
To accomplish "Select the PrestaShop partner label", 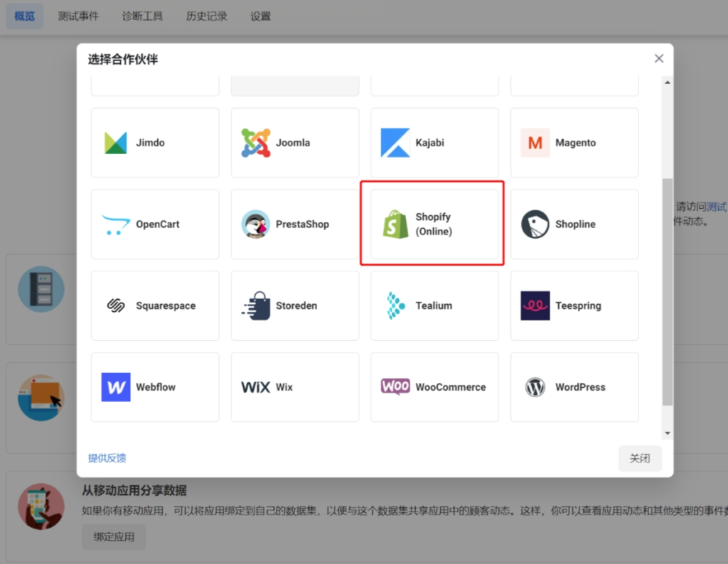I will click(303, 224).
